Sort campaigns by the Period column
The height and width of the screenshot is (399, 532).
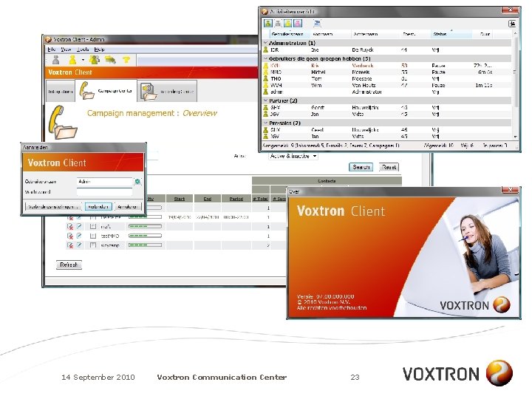(x=236, y=199)
